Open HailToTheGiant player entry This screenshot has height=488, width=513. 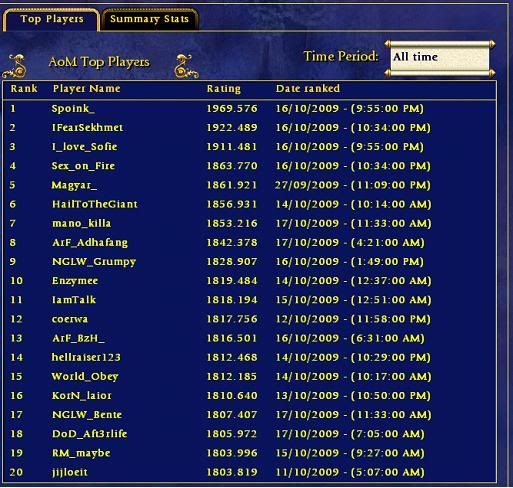point(95,204)
